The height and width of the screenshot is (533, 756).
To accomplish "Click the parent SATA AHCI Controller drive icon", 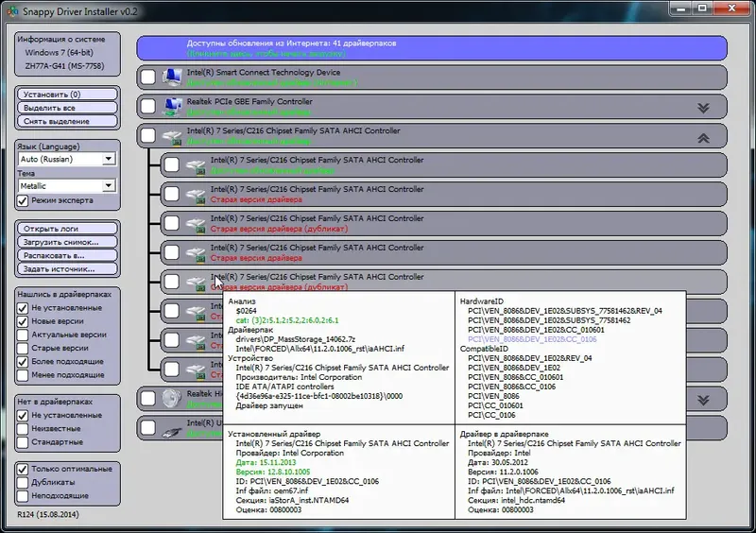I will [172, 136].
